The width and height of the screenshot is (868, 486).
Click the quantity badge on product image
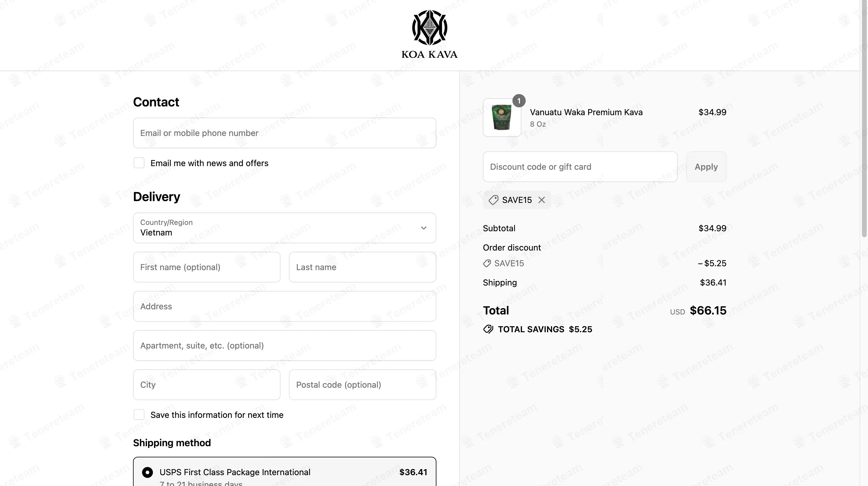(x=519, y=101)
